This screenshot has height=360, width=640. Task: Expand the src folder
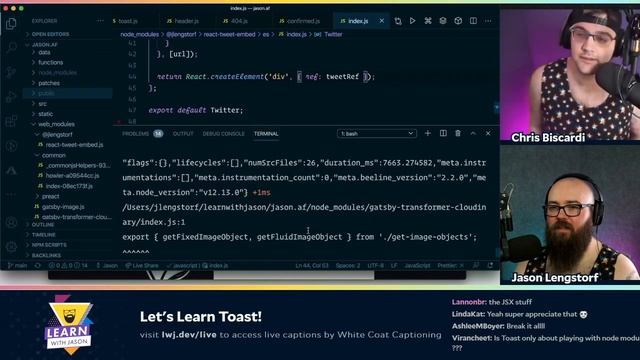[x=42, y=104]
